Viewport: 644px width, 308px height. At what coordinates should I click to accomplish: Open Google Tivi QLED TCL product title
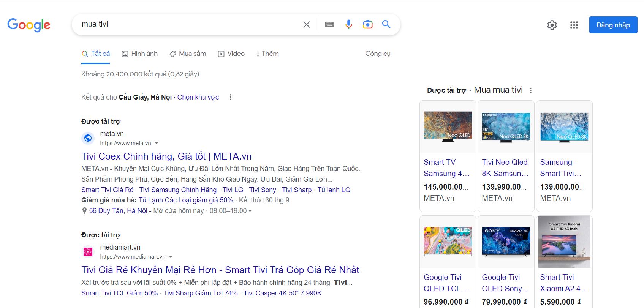pyautogui.click(x=447, y=283)
